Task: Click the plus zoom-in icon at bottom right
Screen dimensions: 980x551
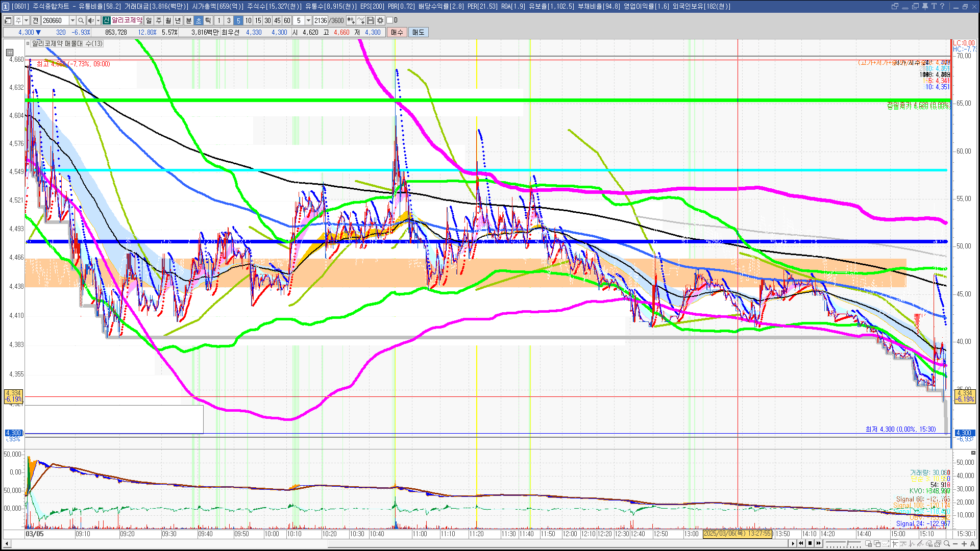Action: tap(964, 543)
